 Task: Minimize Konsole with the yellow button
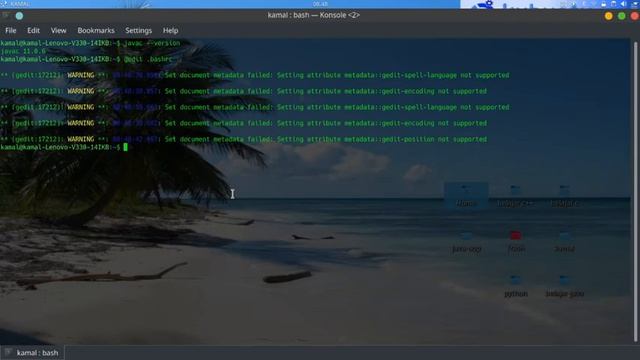click(x=609, y=16)
